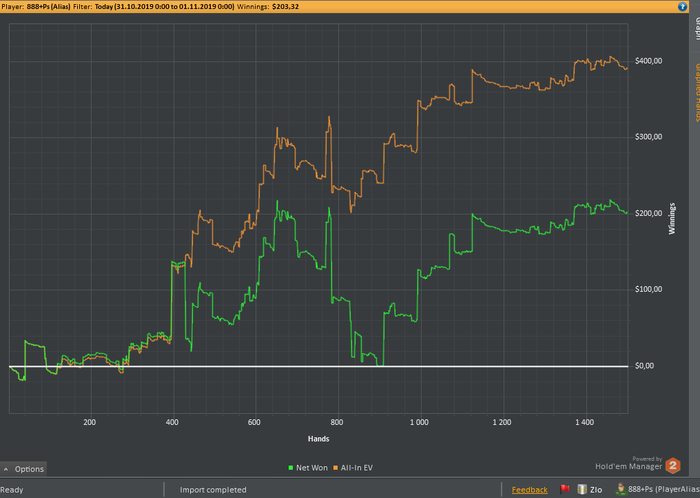The height and width of the screenshot is (498, 700).
Task: Open help via blue question mark icon
Action: [682, 6]
